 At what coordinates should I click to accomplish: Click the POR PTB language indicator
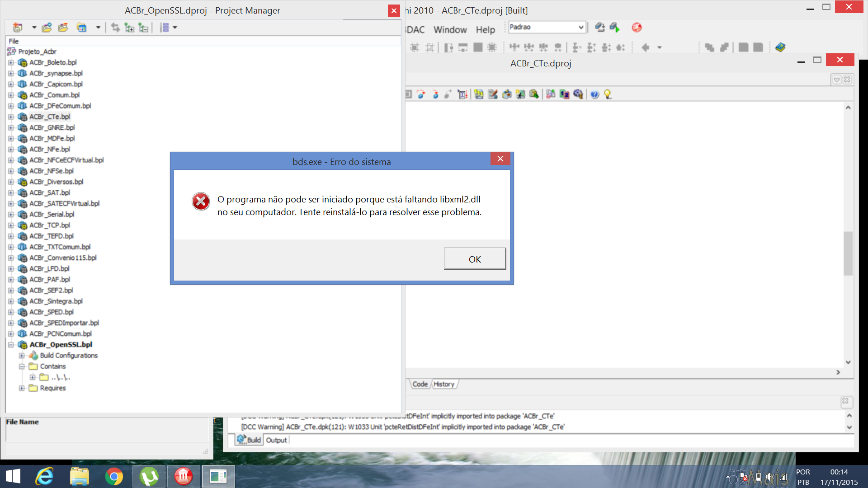pos(803,477)
